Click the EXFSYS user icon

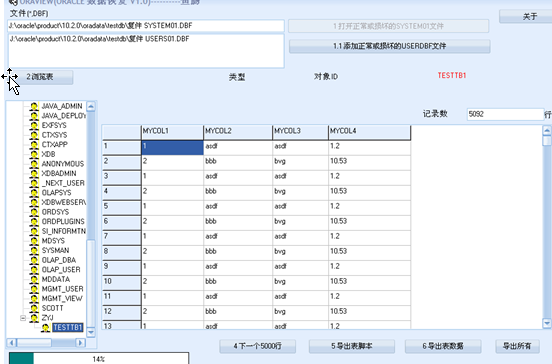tap(34, 125)
